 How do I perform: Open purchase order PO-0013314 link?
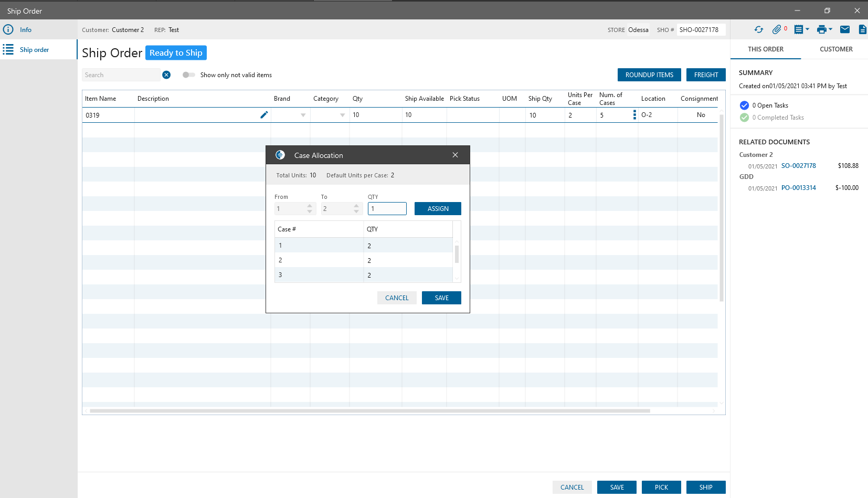(798, 188)
